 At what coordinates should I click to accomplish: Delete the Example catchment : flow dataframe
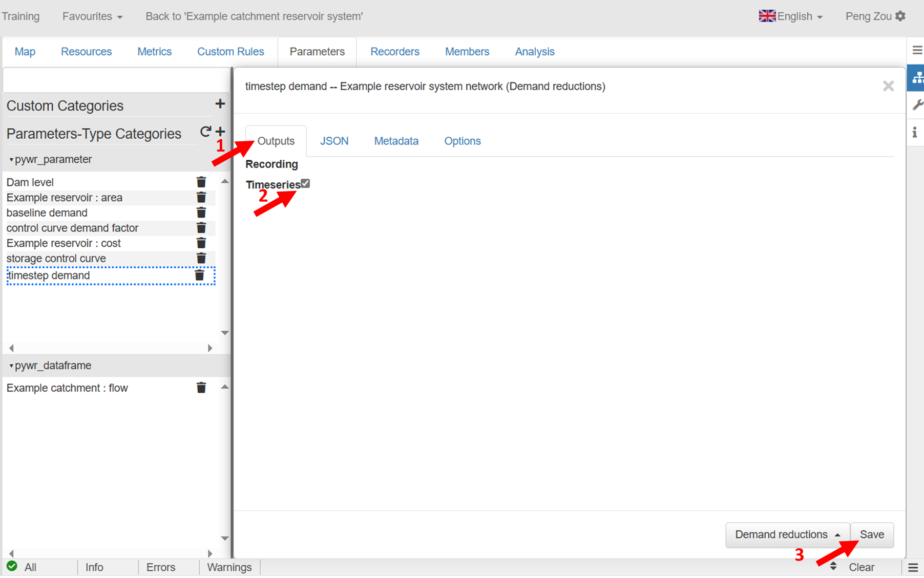point(201,388)
